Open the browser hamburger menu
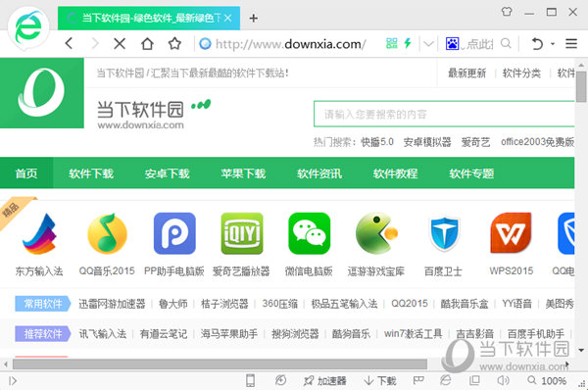 pos(571,44)
